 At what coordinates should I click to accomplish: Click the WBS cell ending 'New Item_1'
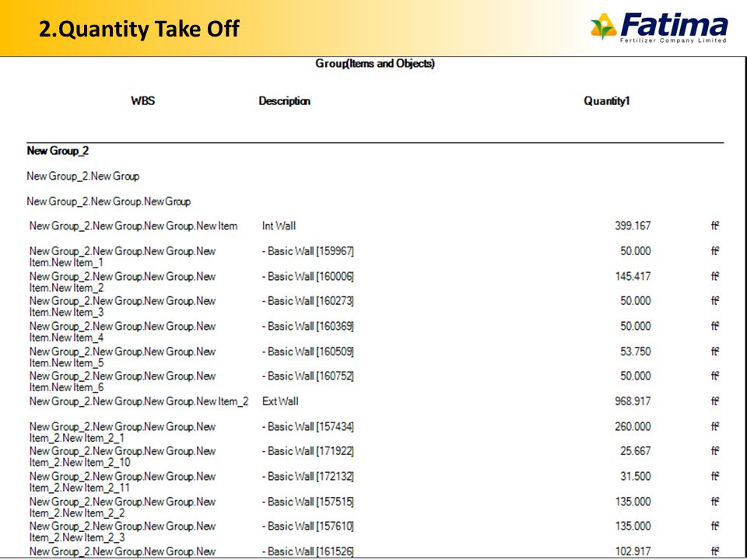(122, 257)
